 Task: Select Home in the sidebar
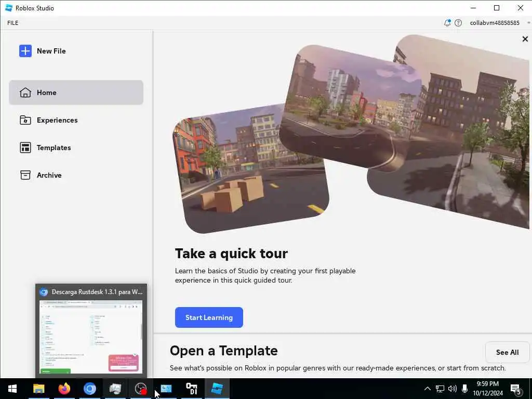point(76,92)
